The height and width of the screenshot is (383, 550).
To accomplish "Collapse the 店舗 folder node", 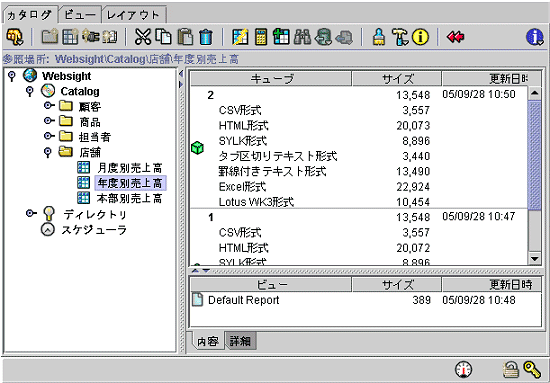I will [x=48, y=153].
